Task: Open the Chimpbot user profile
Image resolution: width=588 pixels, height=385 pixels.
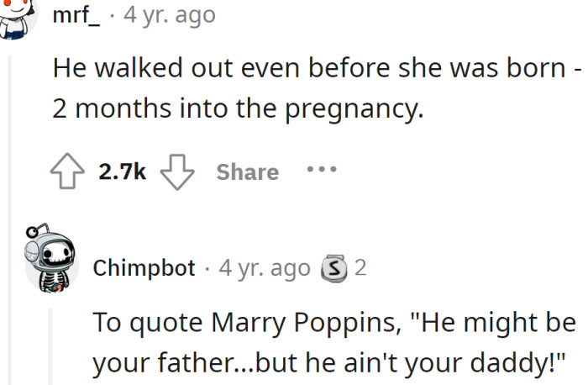Action: [144, 269]
